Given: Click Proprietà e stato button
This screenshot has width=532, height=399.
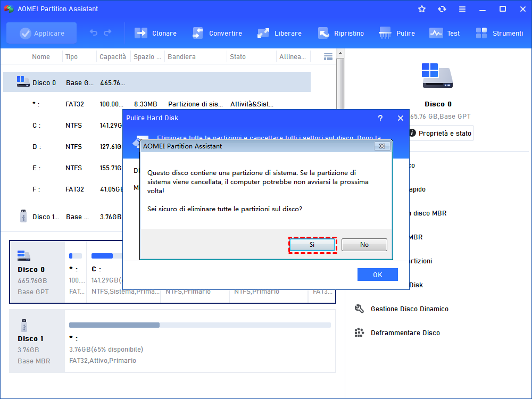Looking at the screenshot, I should pyautogui.click(x=440, y=134).
